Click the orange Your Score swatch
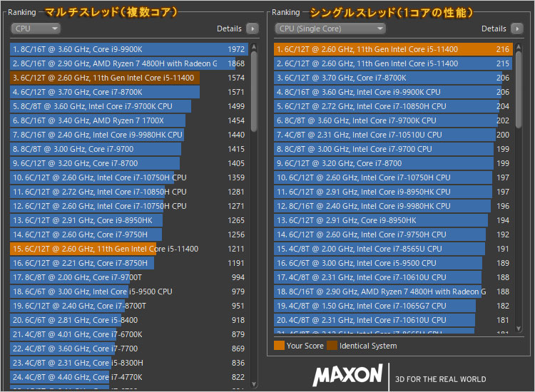This screenshot has width=535, height=392. click(x=279, y=346)
